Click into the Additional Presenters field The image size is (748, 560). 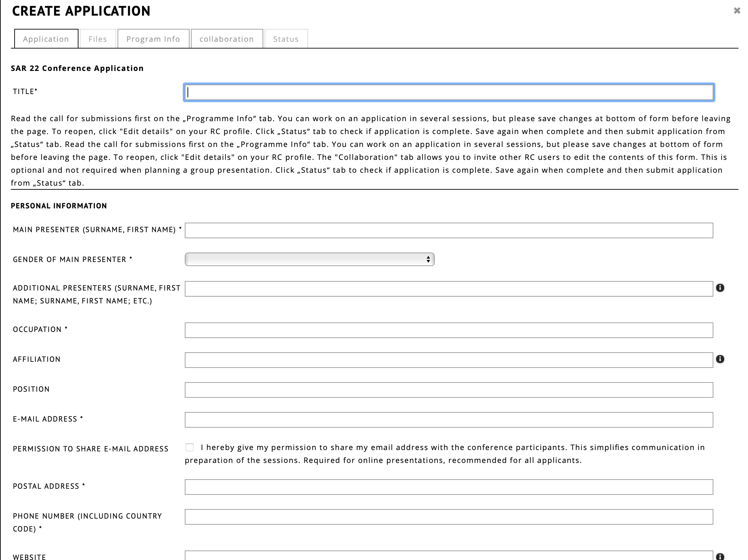pyautogui.click(x=448, y=289)
